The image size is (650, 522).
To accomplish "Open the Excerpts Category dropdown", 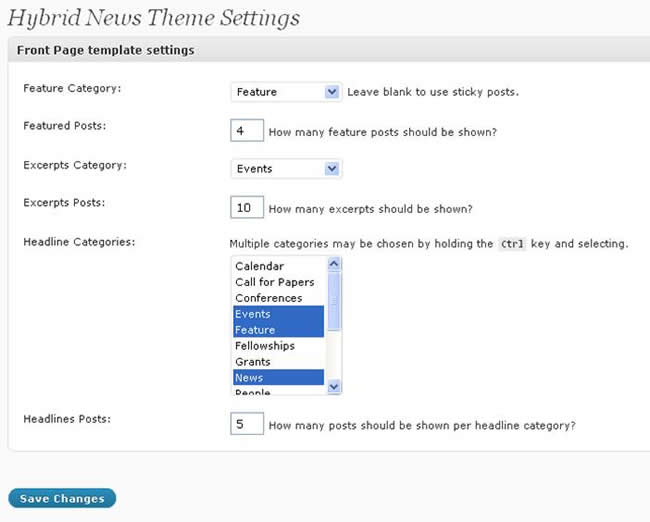I will [286, 169].
